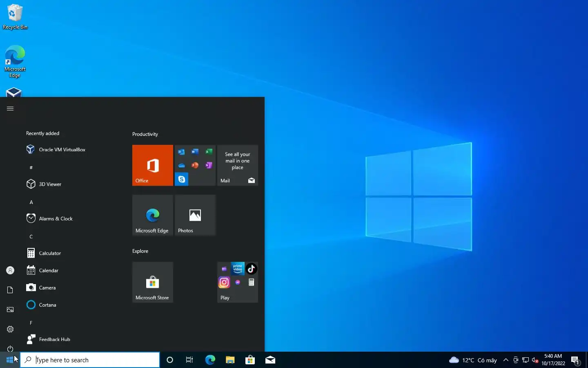Open File Explorer from taskbar
This screenshot has width=588, height=368.
[230, 360]
